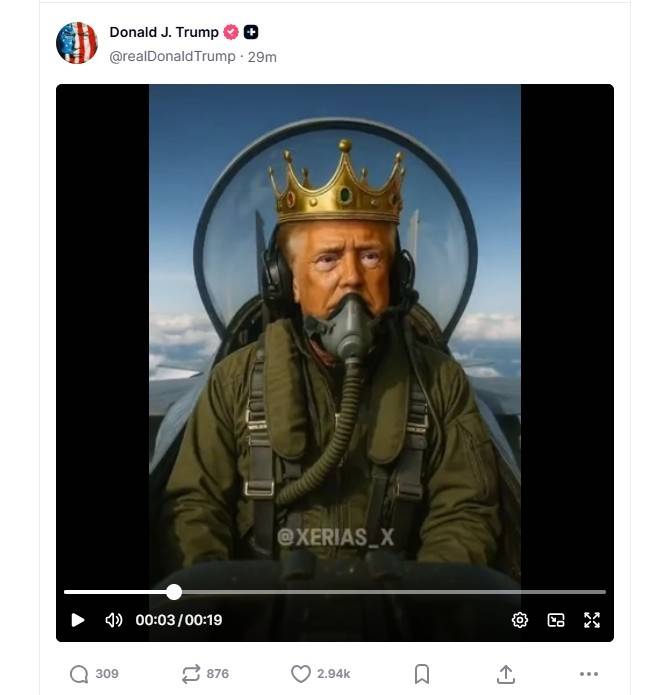Viewport: 658px width, 695px height.
Task: Open the profile avatar picture
Action: [x=77, y=43]
